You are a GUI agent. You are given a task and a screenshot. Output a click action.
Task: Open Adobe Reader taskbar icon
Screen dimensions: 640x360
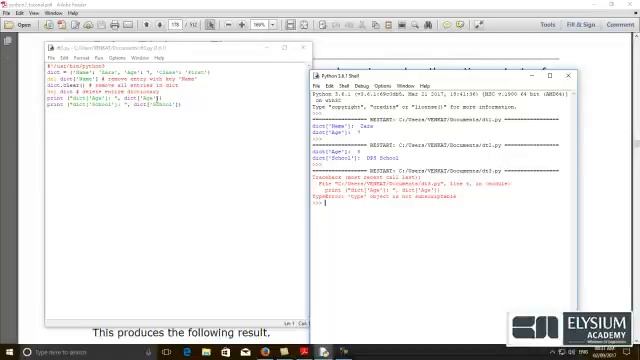(x=304, y=352)
